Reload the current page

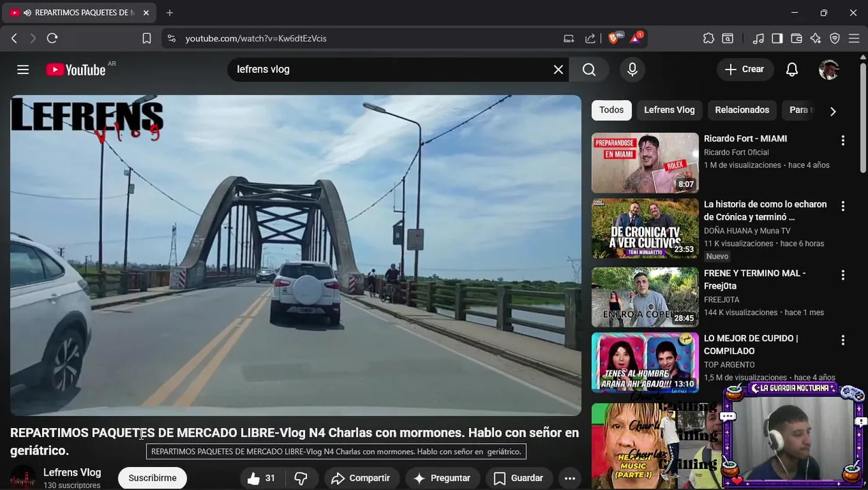(x=52, y=39)
